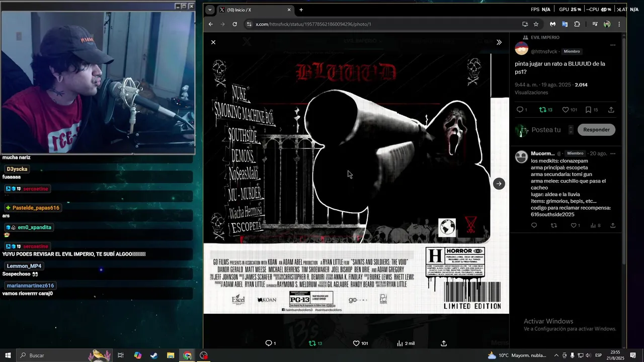Viewport: 644px width, 362px height.
Task: Click the address bar URL
Action: pyautogui.click(x=313, y=24)
